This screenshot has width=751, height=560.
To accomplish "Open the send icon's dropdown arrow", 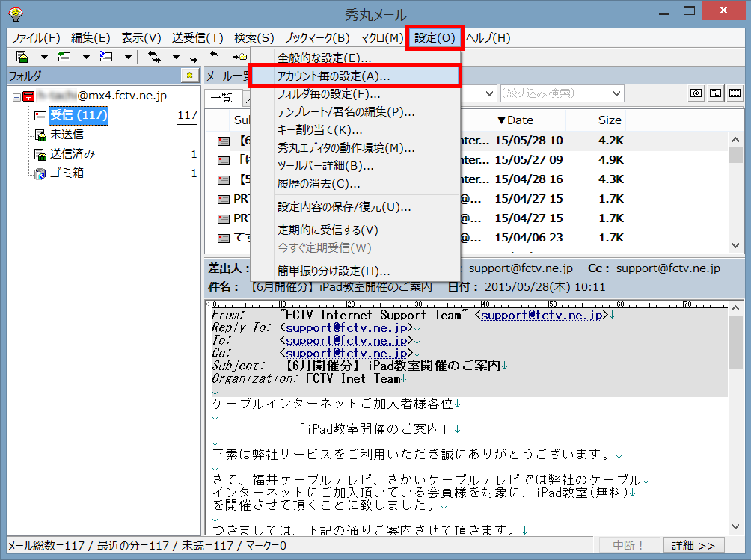I will click(x=86, y=57).
